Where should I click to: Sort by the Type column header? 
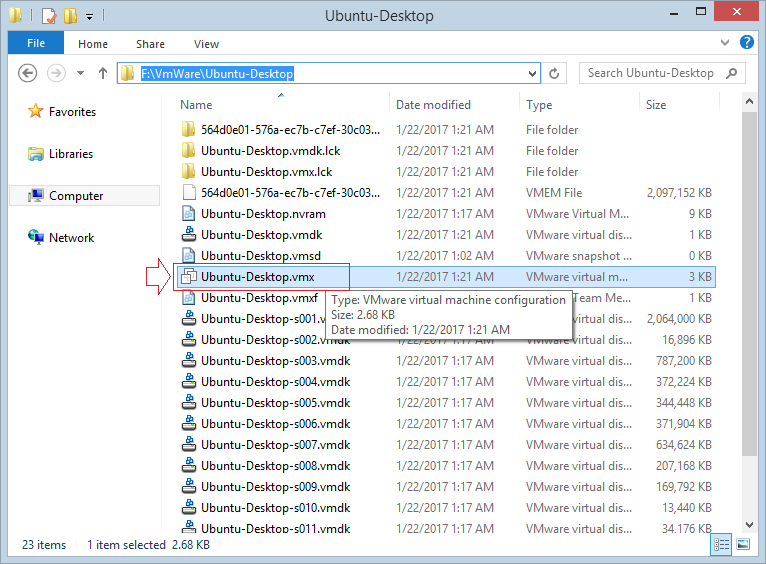pyautogui.click(x=539, y=105)
